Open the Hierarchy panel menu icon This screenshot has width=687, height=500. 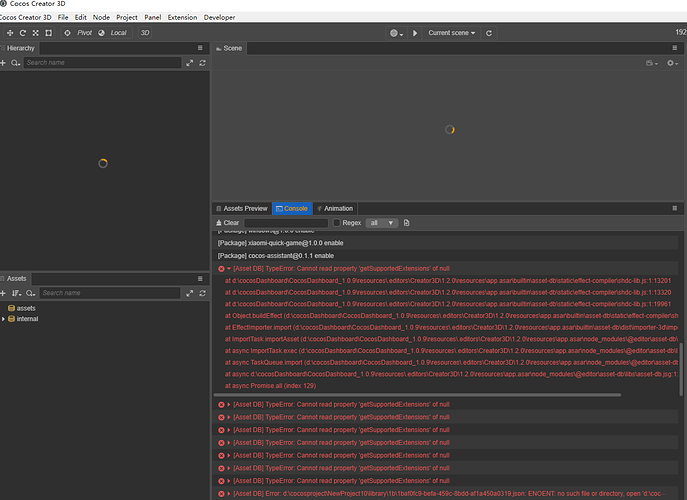(200, 48)
